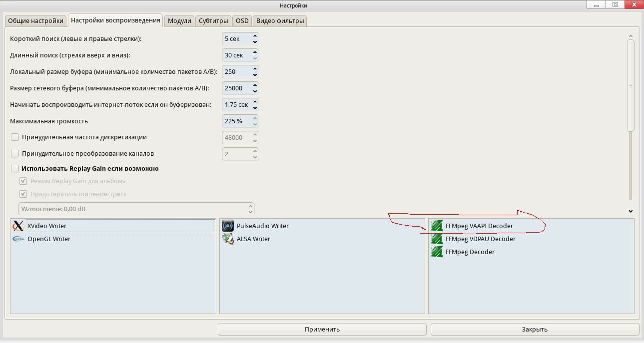Click the scroll up arrow above scrollbar
This screenshot has height=343, width=644.
pyautogui.click(x=631, y=36)
